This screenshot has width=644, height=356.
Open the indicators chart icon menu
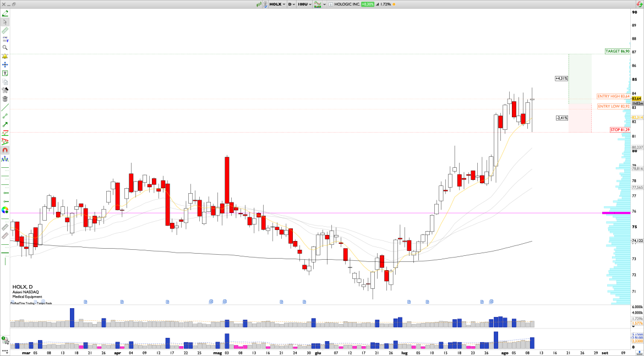click(x=318, y=4)
